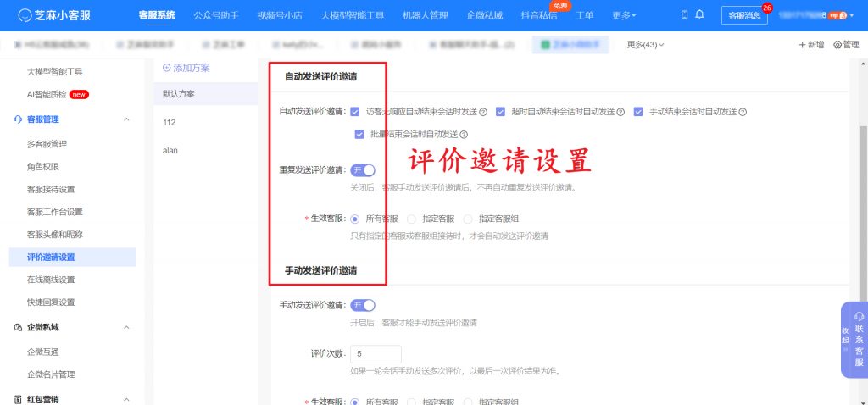Collapse the 红包营销 sidebar section
This screenshot has width=868, height=405.
(x=126, y=399)
